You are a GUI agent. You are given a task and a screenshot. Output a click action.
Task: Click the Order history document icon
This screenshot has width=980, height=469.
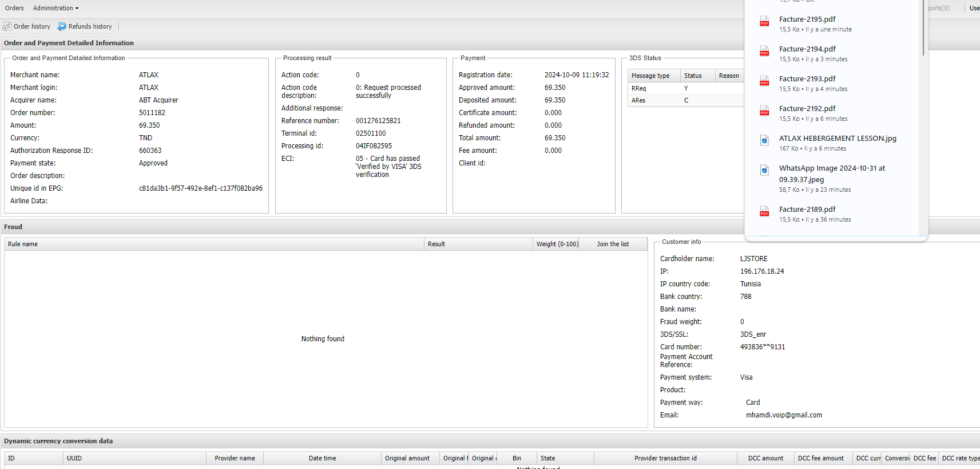[x=7, y=26]
